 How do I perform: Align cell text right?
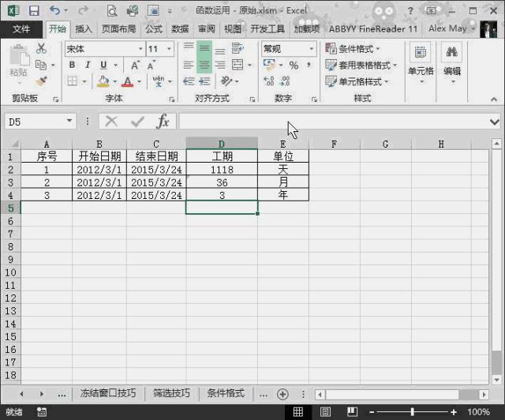[x=220, y=66]
